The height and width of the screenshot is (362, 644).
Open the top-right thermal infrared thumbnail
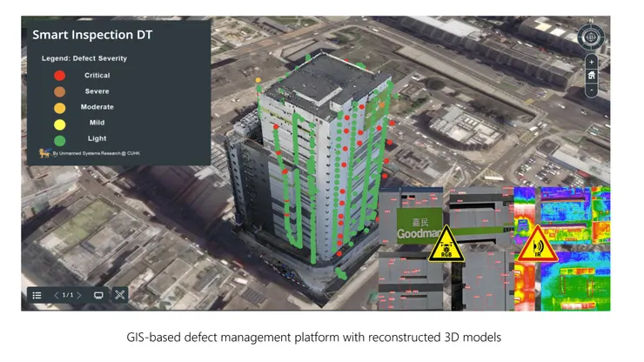click(x=575, y=214)
